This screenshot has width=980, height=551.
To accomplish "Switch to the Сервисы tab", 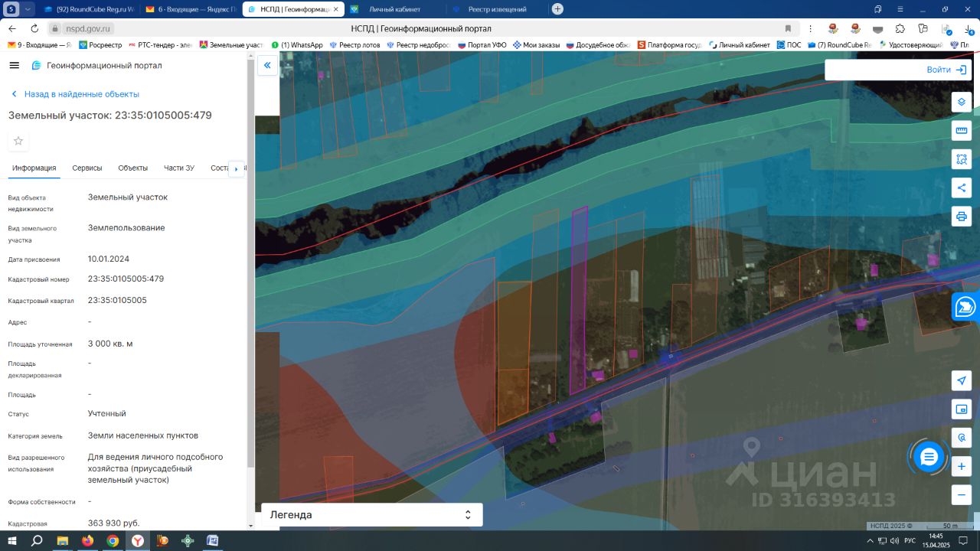I will [x=87, y=168].
